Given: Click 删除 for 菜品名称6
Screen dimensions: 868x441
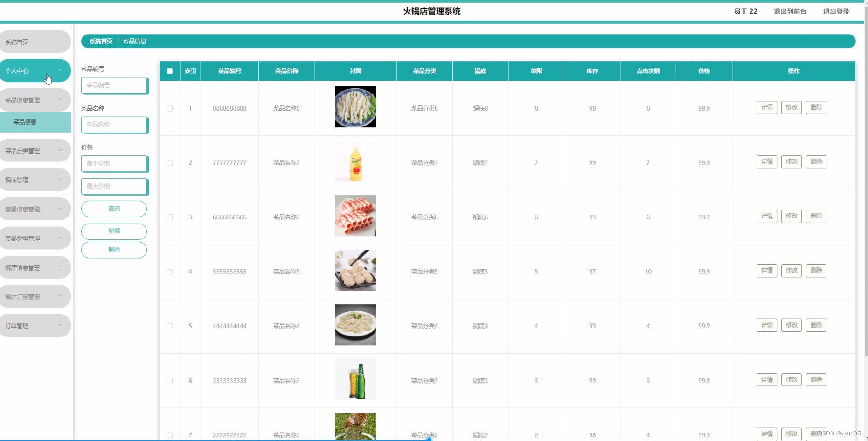Looking at the screenshot, I should point(816,216).
